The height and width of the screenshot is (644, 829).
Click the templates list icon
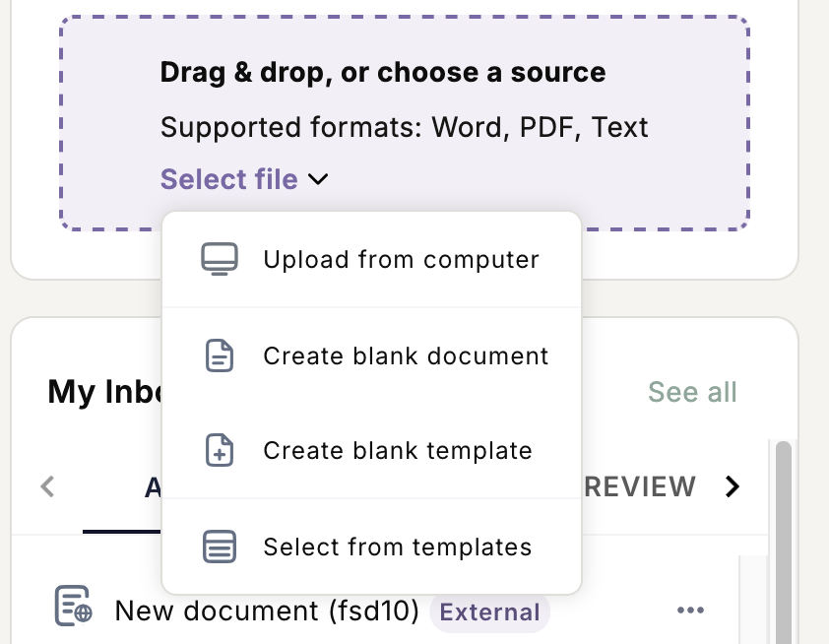click(x=220, y=547)
